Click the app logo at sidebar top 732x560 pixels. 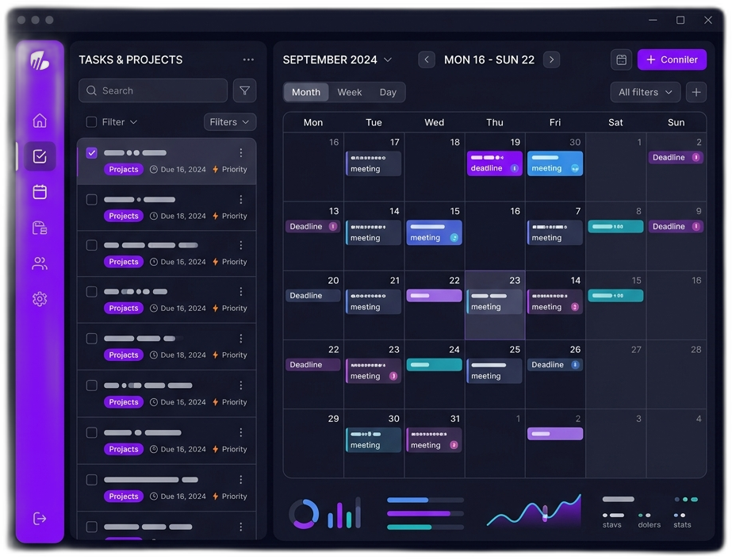[40, 60]
